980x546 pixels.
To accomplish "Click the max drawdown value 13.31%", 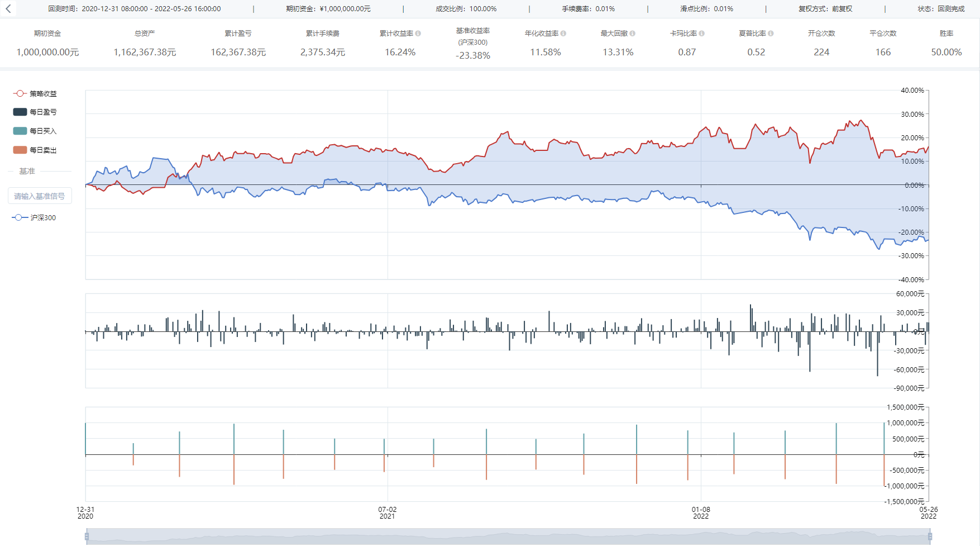I will tap(618, 52).
